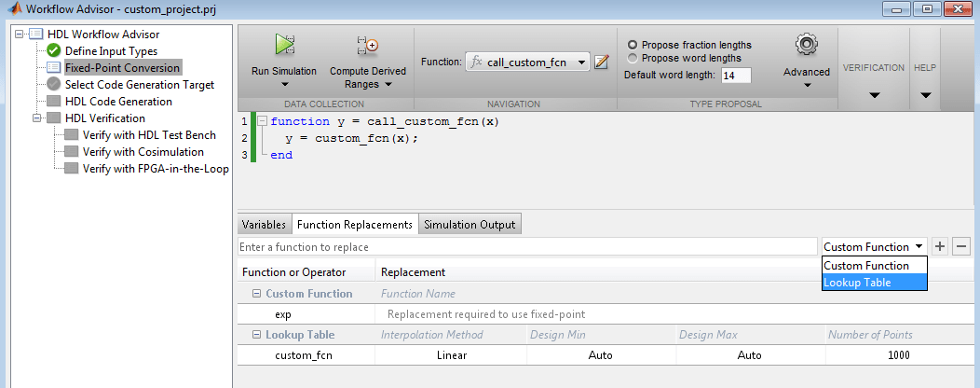Collapse the Lookup Table group
Viewport: 980px width, 388px height.
pos(256,335)
